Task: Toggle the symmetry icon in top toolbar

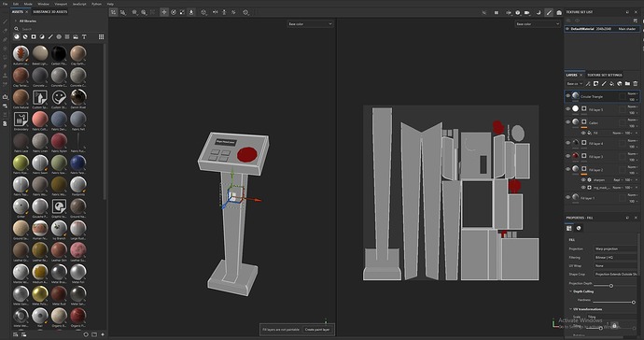Action: click(x=216, y=12)
